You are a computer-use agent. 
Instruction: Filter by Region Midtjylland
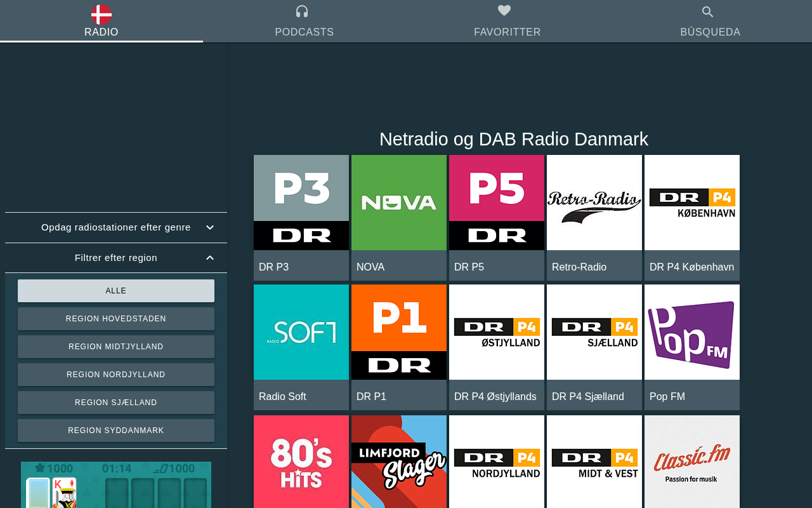116,347
